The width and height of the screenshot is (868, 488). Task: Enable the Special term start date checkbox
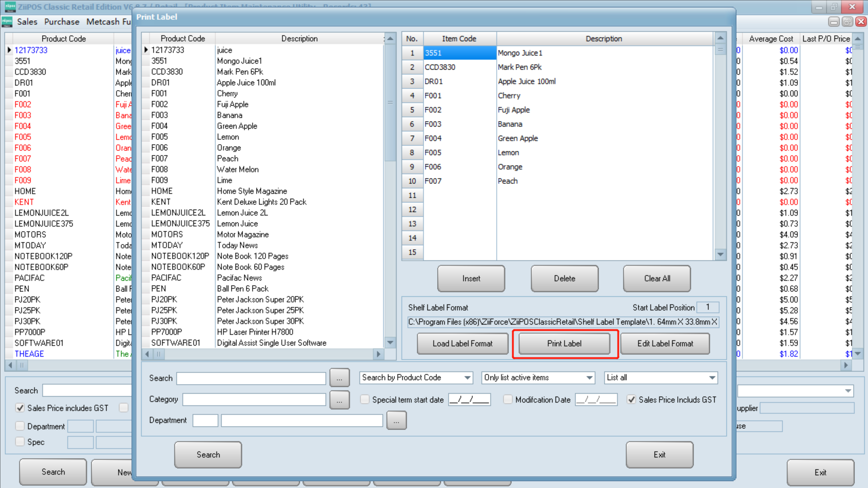coord(364,399)
